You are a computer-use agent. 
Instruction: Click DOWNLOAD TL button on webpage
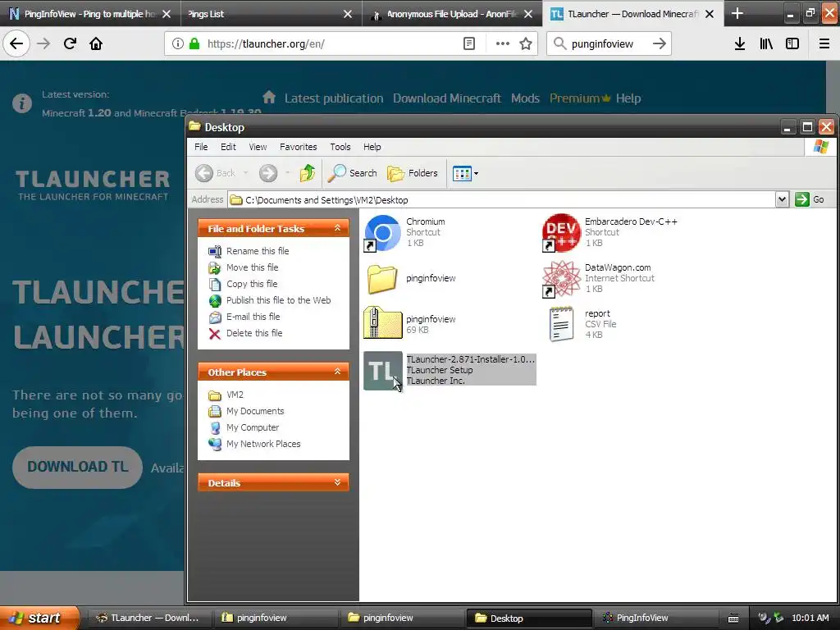coord(78,467)
